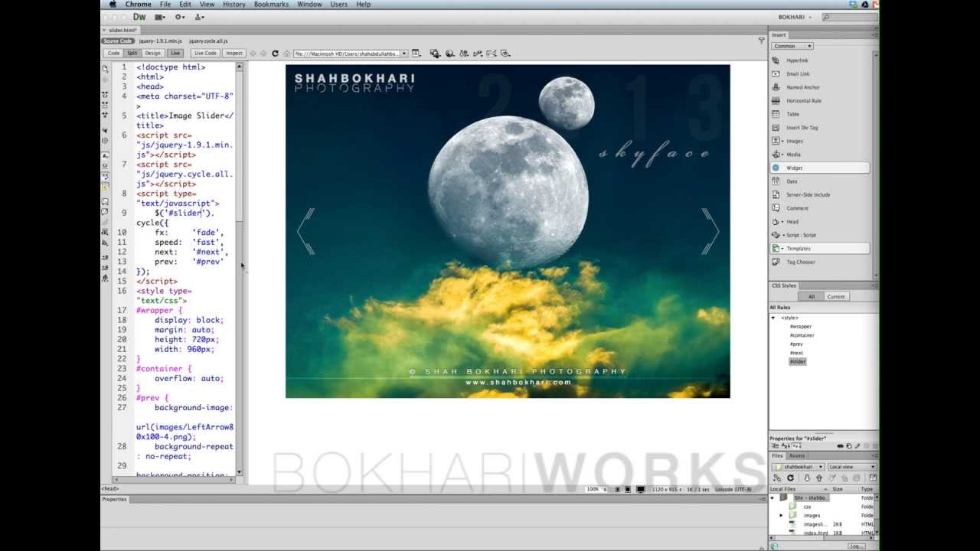Open the Chrome menu in menu bar
Screen dimensions: 980x551
(x=139, y=4)
